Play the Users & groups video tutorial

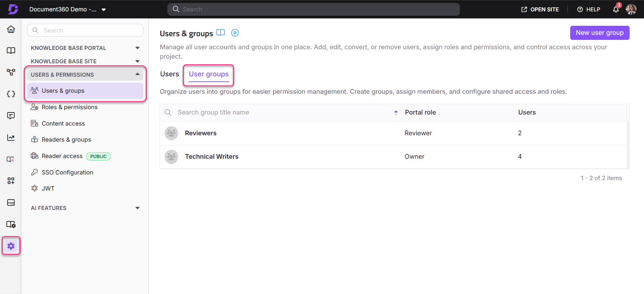(235, 33)
